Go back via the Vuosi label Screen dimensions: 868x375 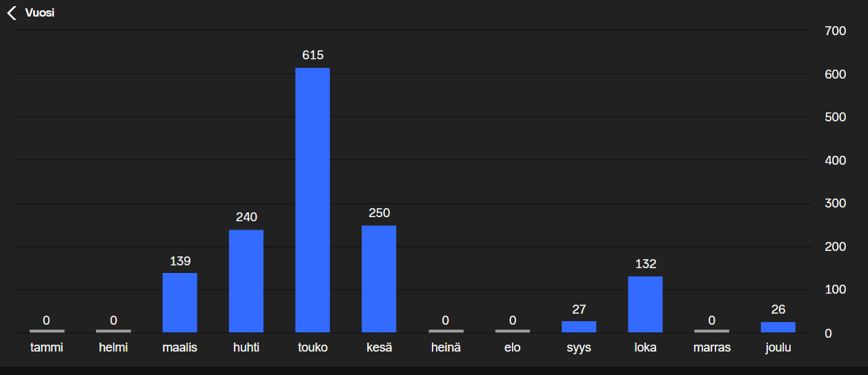(39, 13)
